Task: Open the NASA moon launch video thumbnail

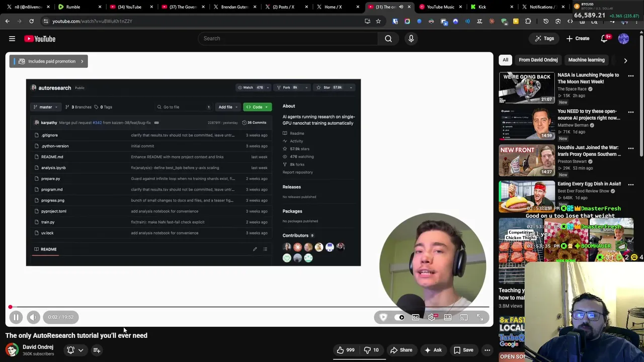Action: pos(526,87)
